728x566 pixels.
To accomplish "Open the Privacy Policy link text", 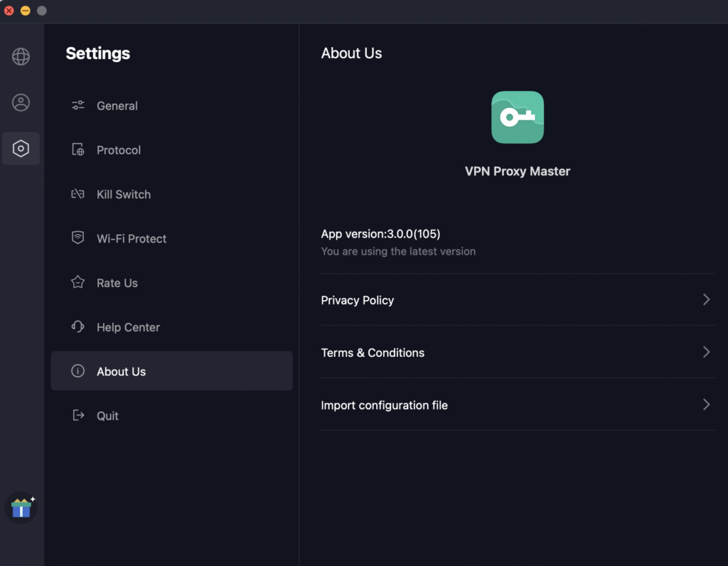I will tap(357, 300).
